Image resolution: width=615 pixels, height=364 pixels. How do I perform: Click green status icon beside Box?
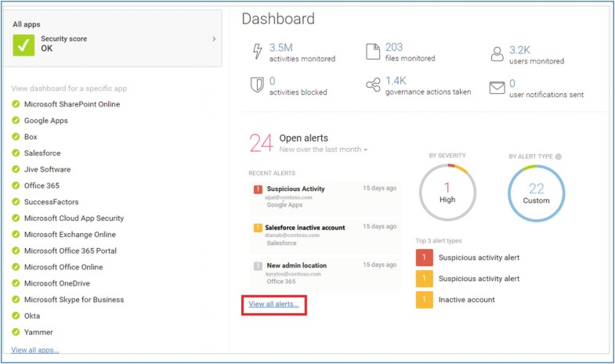pyautogui.click(x=16, y=137)
